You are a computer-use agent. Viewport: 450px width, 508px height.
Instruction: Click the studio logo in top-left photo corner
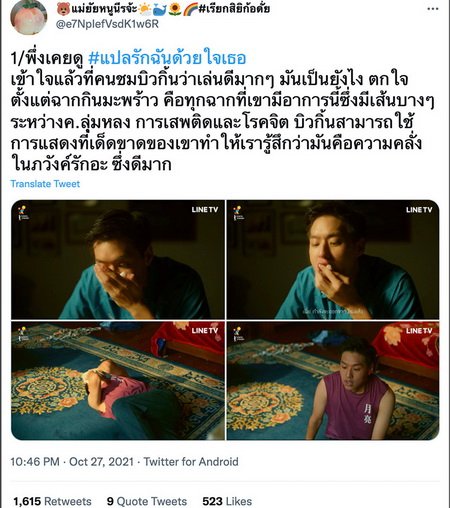coord(23,213)
